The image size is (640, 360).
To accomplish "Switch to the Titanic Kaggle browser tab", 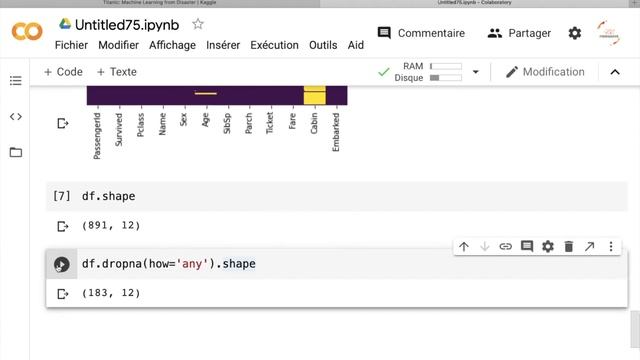I will pos(160,3).
